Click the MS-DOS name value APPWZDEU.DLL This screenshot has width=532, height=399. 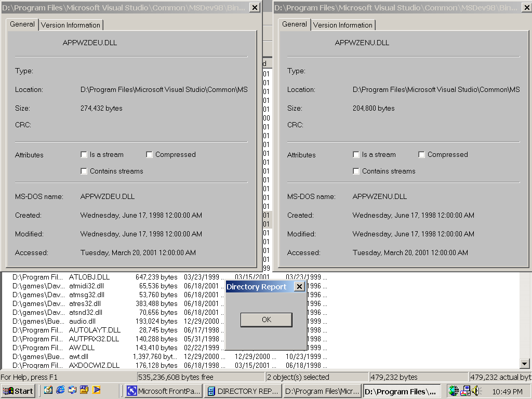pos(108,196)
